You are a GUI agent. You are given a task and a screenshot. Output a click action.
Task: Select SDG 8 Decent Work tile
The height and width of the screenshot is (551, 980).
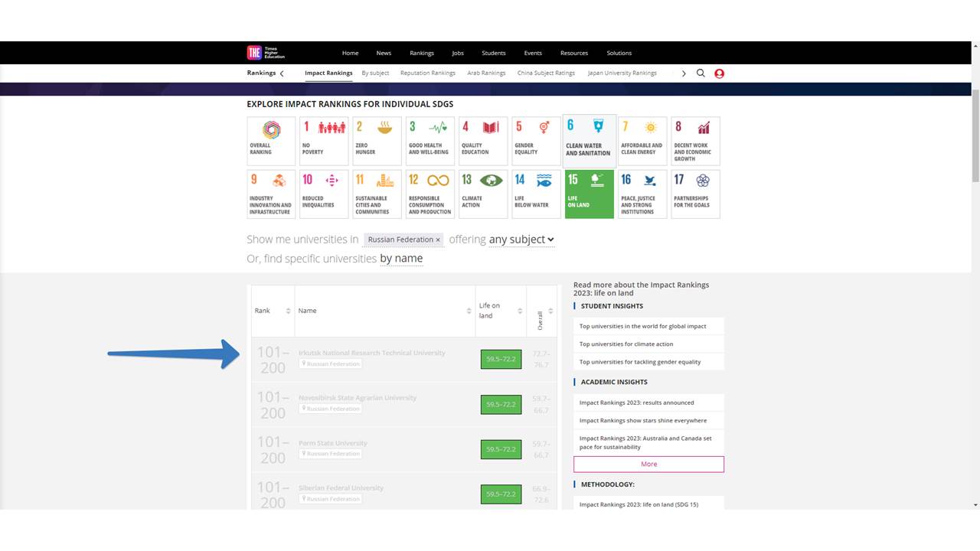click(695, 141)
